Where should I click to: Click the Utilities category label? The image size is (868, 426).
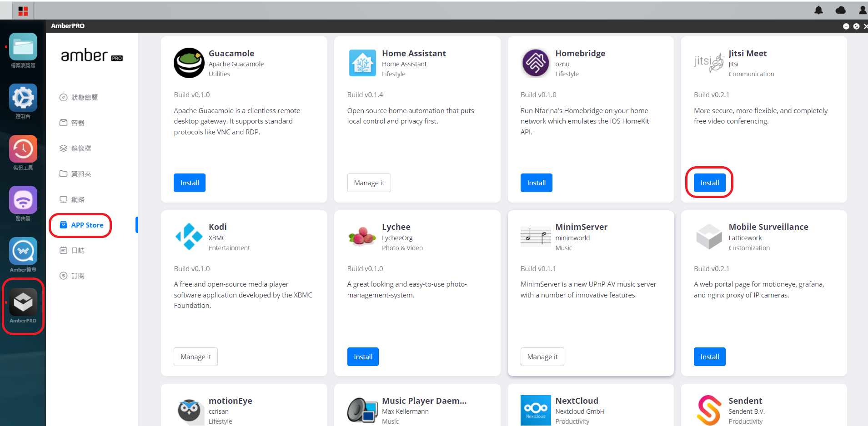pyautogui.click(x=219, y=74)
